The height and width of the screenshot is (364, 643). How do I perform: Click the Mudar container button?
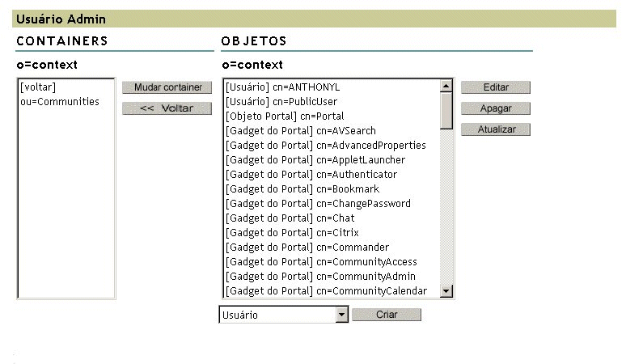[x=167, y=87]
